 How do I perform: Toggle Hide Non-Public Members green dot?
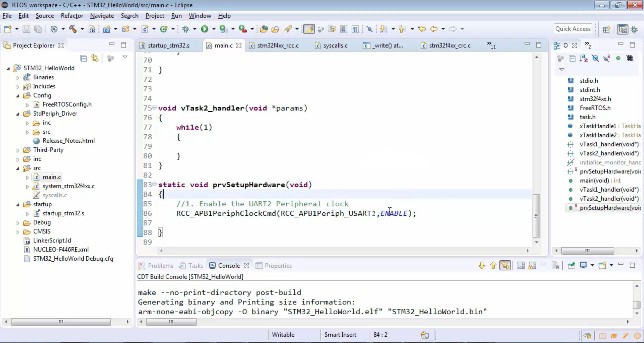618,58
